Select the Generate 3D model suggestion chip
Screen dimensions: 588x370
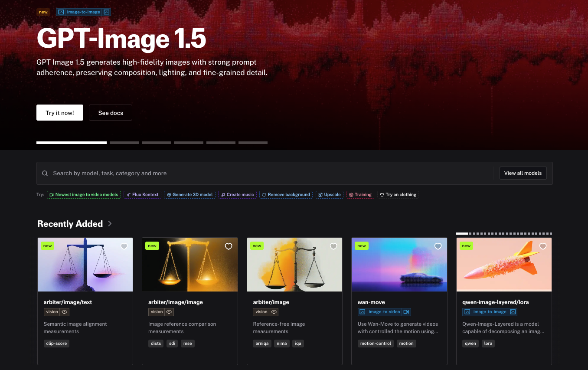pos(189,195)
